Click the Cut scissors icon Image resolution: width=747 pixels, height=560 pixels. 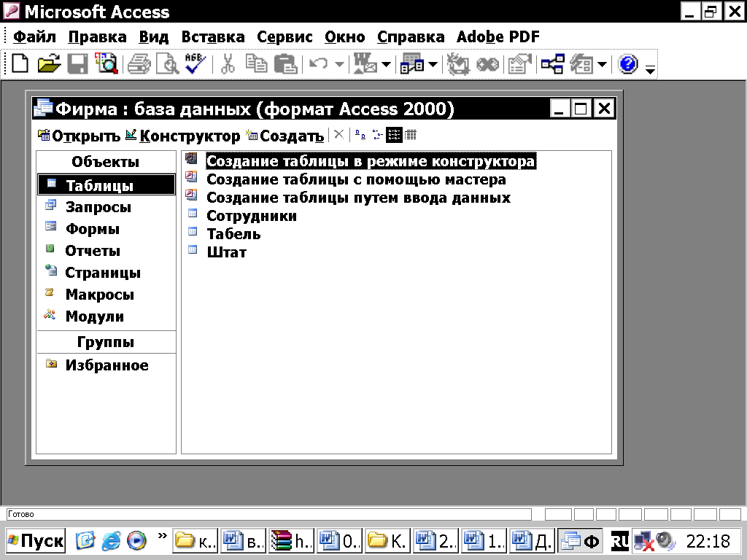tap(228, 64)
